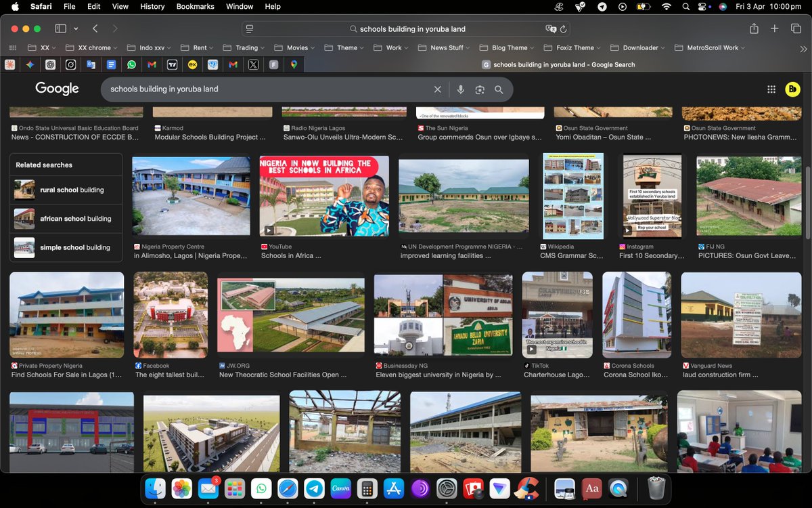
Task: Open the ChatGPT pinned tab
Action: [x=50, y=65]
